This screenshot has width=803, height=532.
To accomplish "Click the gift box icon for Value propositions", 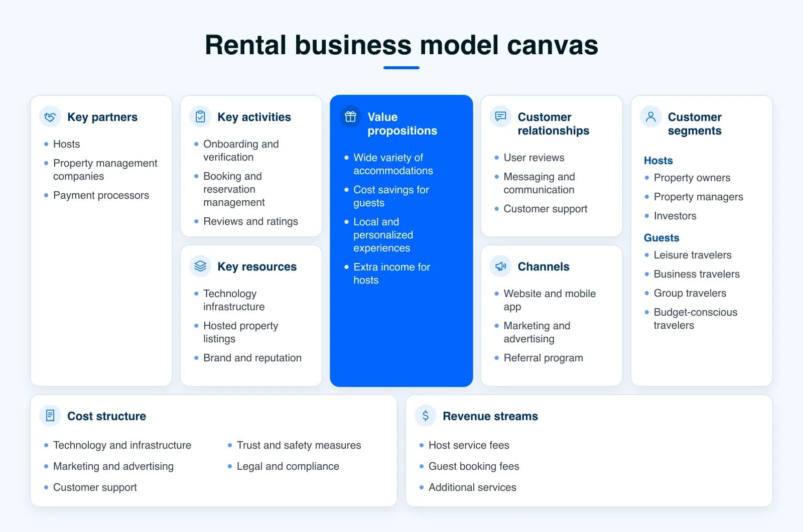I will 350,117.
